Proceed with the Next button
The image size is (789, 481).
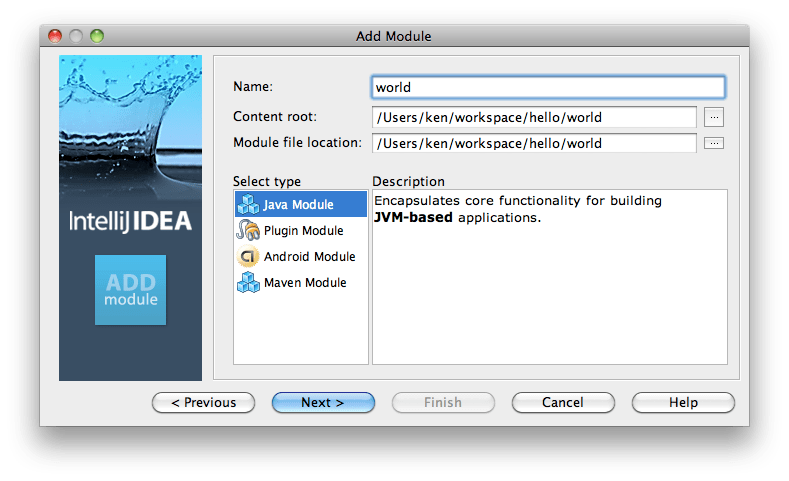[323, 403]
